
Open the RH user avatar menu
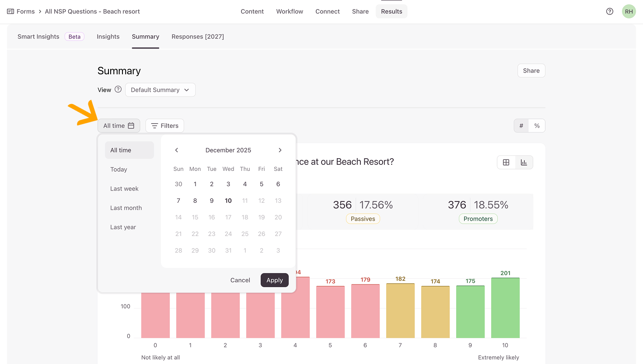click(629, 11)
